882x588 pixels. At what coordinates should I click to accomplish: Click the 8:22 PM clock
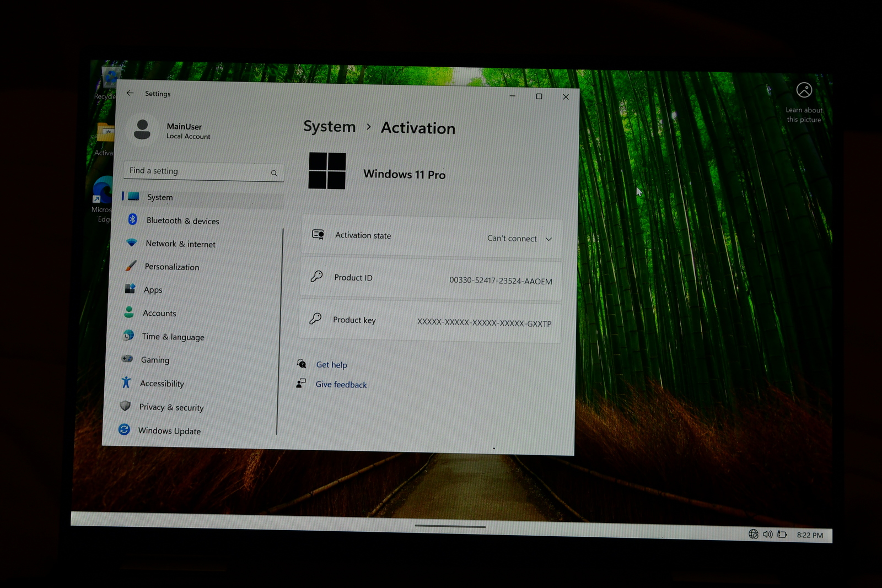point(810,535)
